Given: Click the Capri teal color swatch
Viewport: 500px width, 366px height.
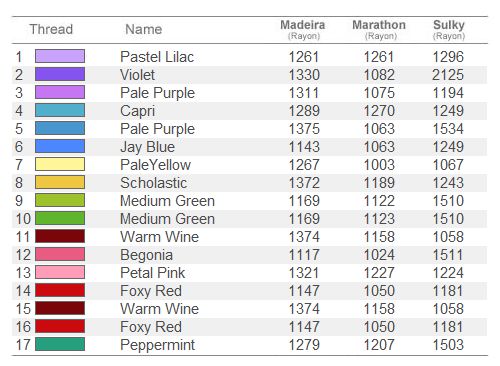Looking at the screenshot, I should click(x=60, y=110).
